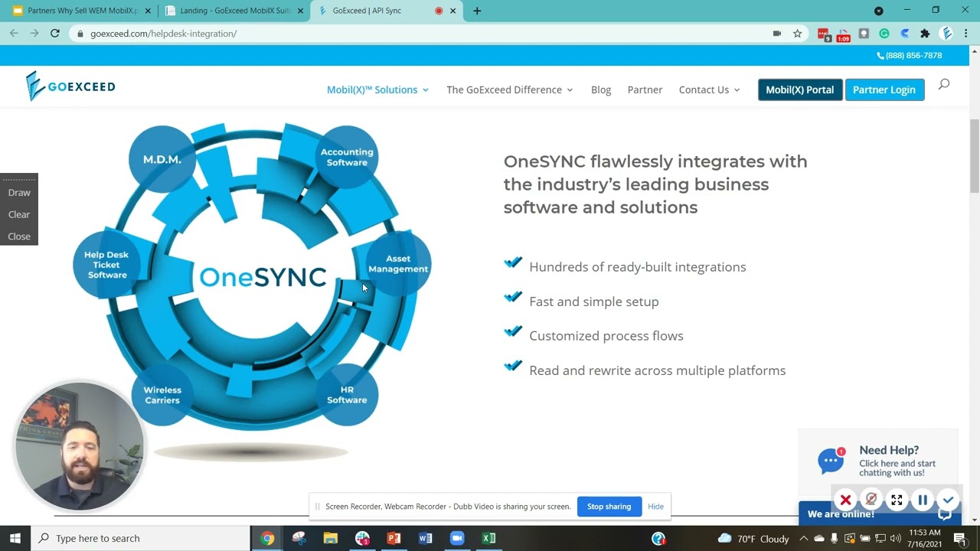Viewport: 980px width, 551px height.
Task: Click Draw in the annotation panel
Action: point(19,193)
